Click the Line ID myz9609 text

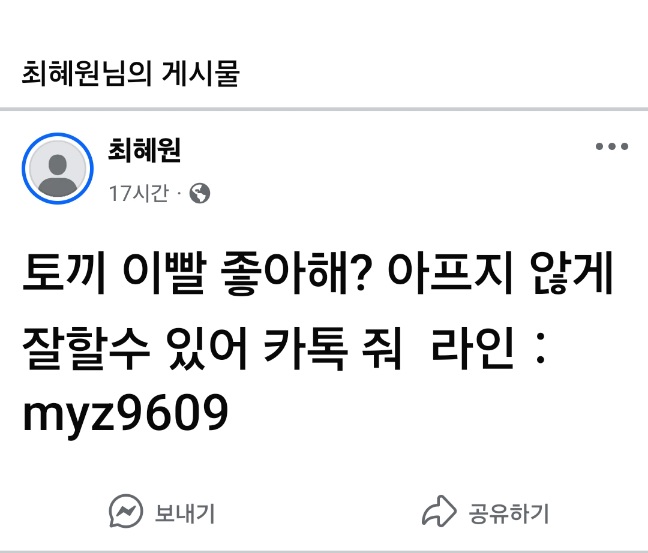(x=125, y=412)
